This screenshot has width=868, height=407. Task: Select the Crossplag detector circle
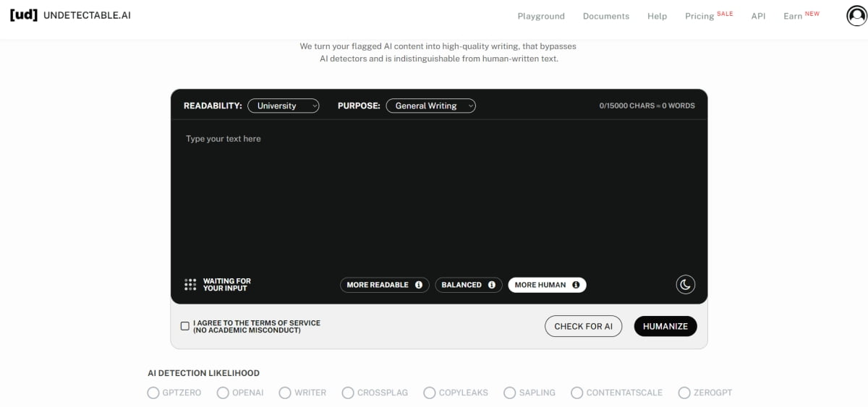348,393
